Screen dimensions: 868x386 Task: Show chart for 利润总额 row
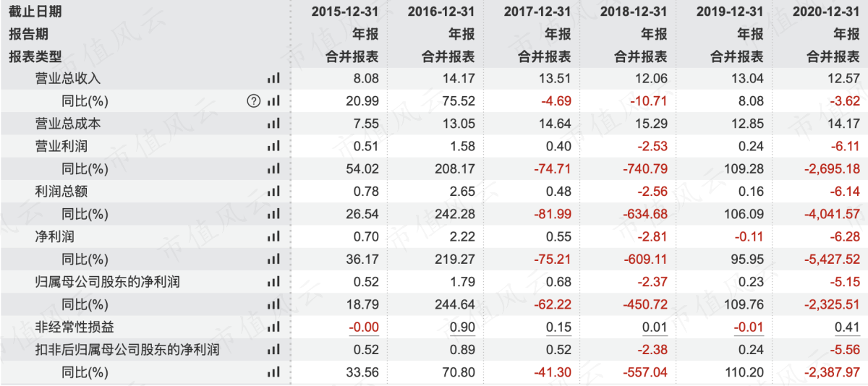(x=273, y=192)
